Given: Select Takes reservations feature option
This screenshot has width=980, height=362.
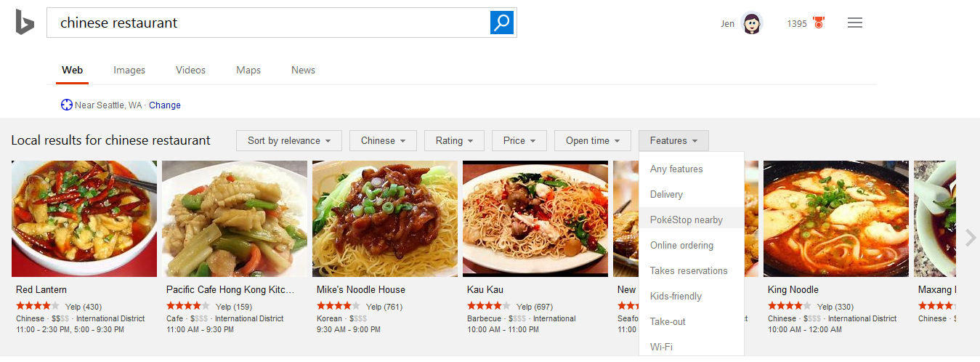Looking at the screenshot, I should click(689, 270).
